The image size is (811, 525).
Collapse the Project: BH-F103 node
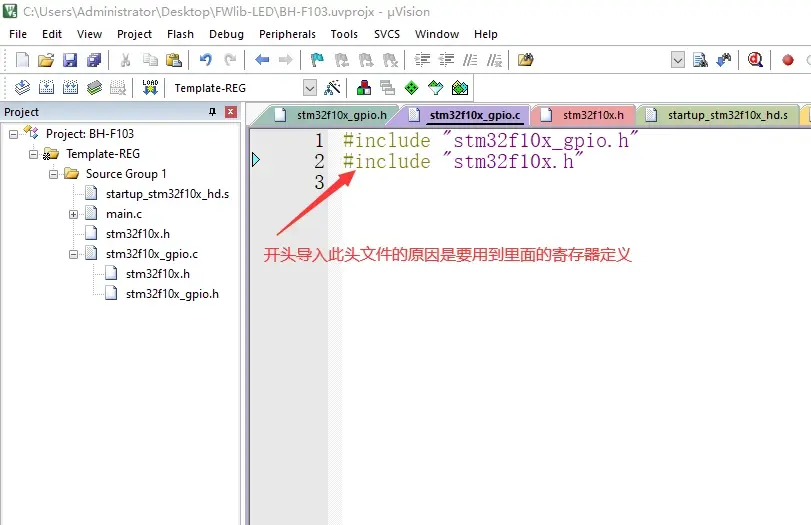13,134
